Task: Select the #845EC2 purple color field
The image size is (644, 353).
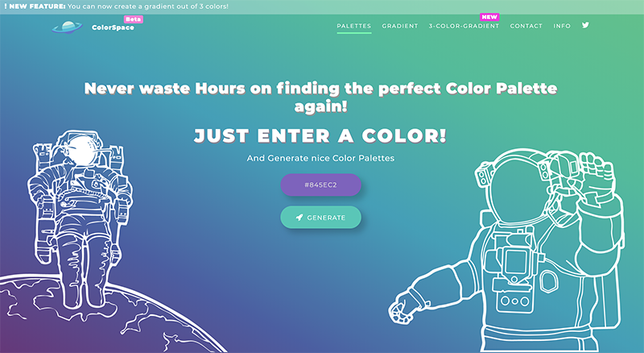Action: [320, 185]
